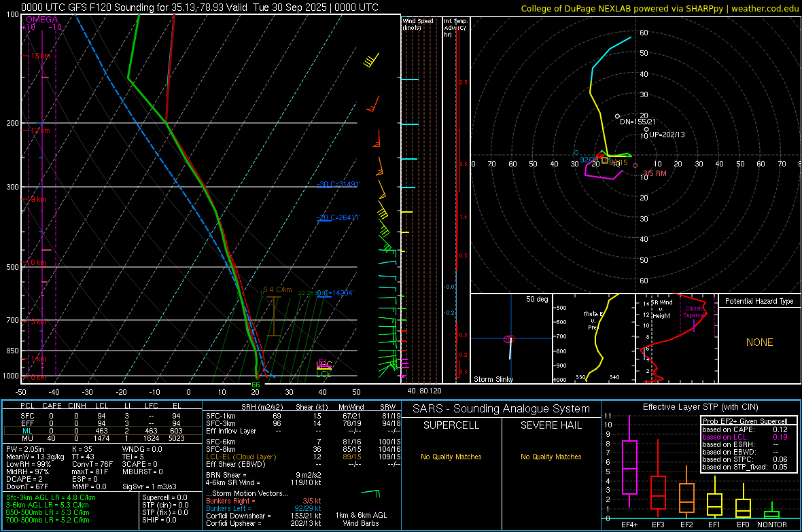The image size is (802, 532).
Task: Click the K = 35 index value
Action: (82, 449)
